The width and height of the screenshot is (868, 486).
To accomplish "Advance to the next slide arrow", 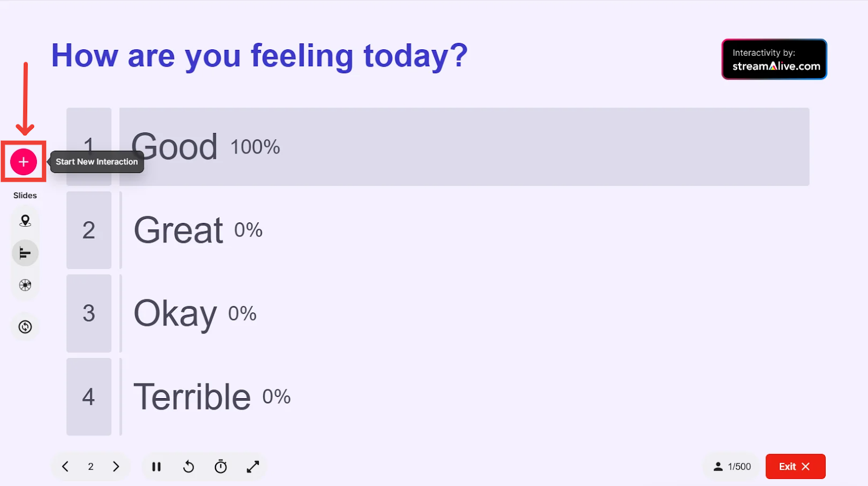I will [116, 466].
